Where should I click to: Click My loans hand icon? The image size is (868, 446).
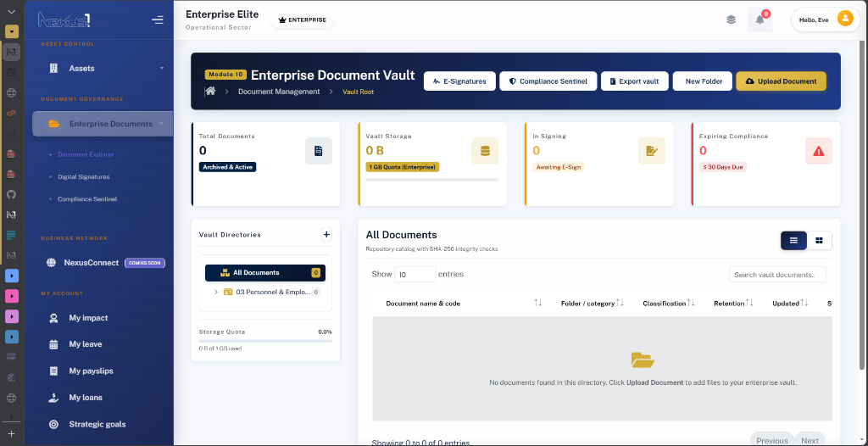click(53, 397)
